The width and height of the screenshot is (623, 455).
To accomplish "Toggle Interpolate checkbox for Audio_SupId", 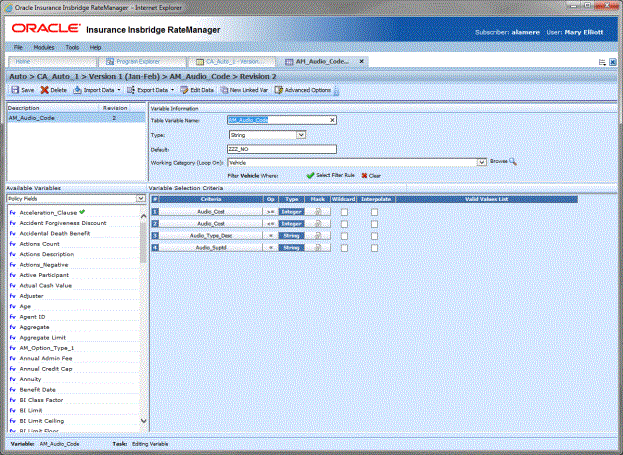I will point(374,248).
